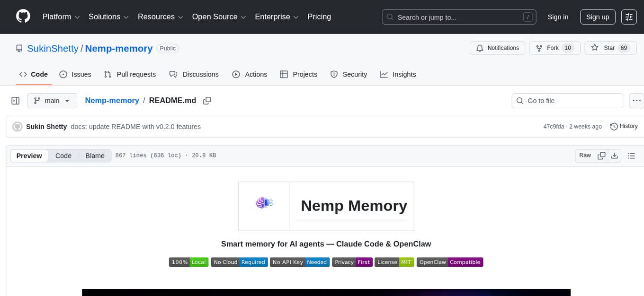
Task: Subscribe to repository Notifications
Action: click(497, 48)
